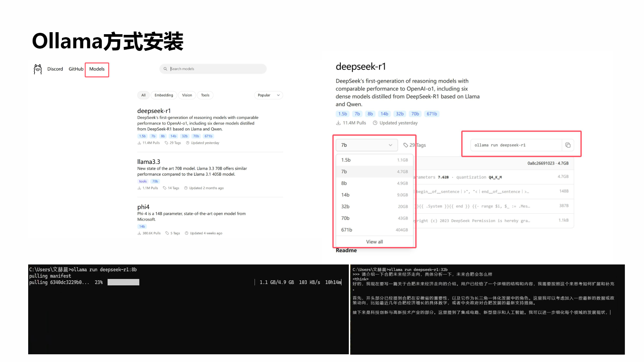Image resolution: width=644 pixels, height=362 pixels.
Task: Open the Popular sort dropdown
Action: tap(268, 95)
